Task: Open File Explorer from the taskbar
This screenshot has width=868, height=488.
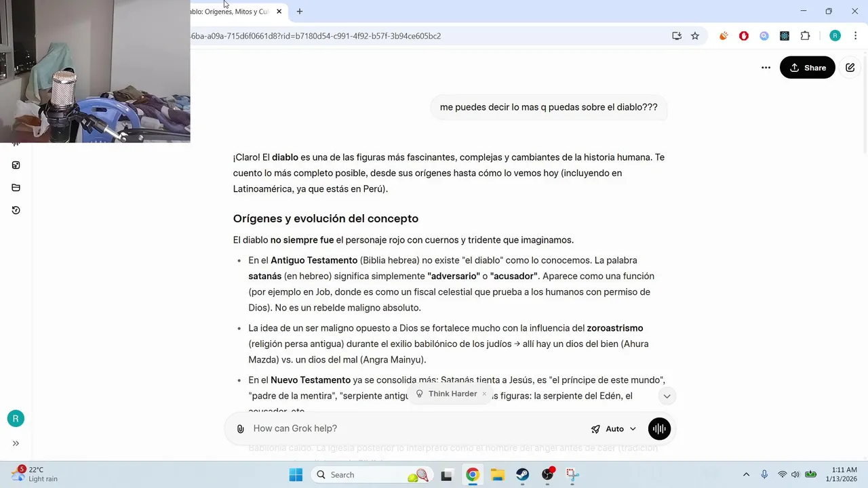Action: [498, 474]
